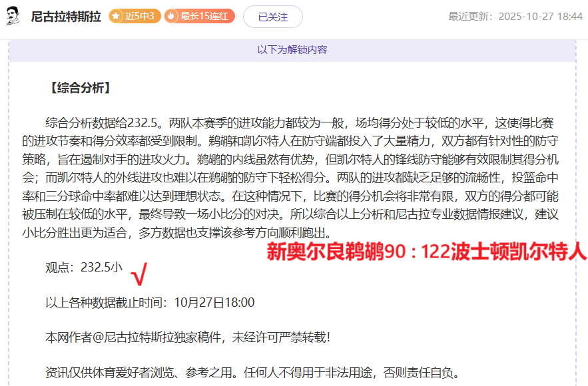The width and height of the screenshot is (588, 386).
Task: Click the star icon in the orange badge
Action: 116,17
